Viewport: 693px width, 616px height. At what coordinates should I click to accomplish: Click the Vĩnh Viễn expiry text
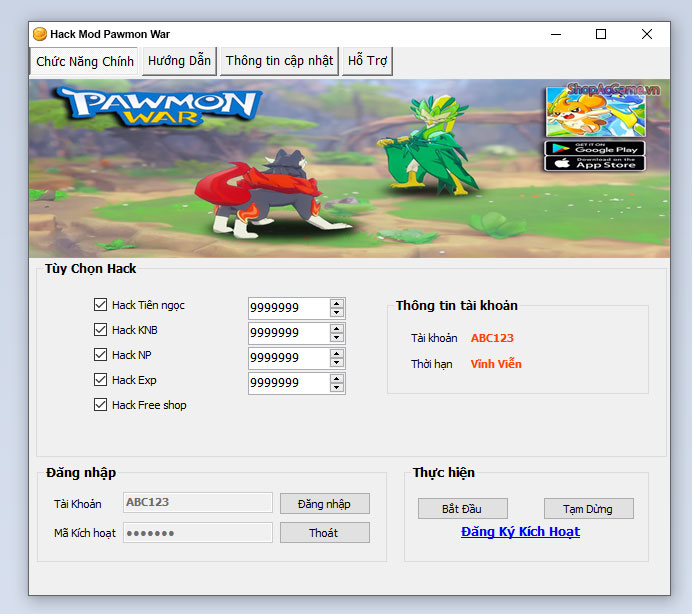point(496,364)
